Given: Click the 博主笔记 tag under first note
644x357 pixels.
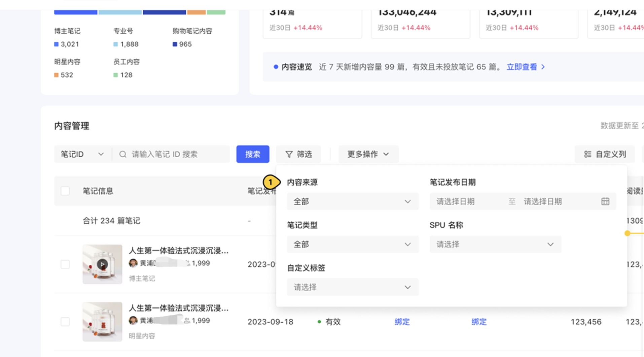Looking at the screenshot, I should click(x=142, y=278).
